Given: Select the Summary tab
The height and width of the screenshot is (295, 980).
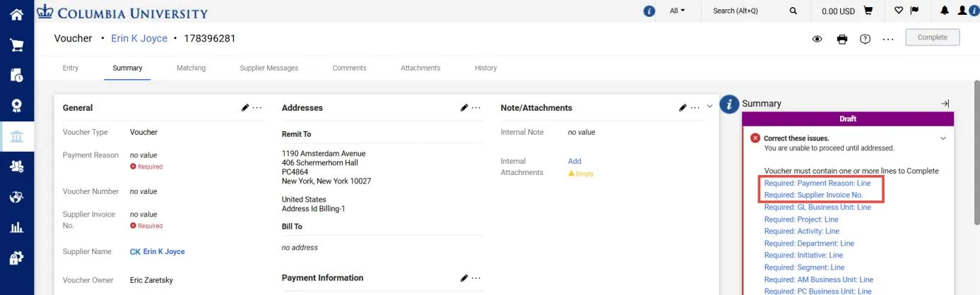Looking at the screenshot, I should click(127, 68).
